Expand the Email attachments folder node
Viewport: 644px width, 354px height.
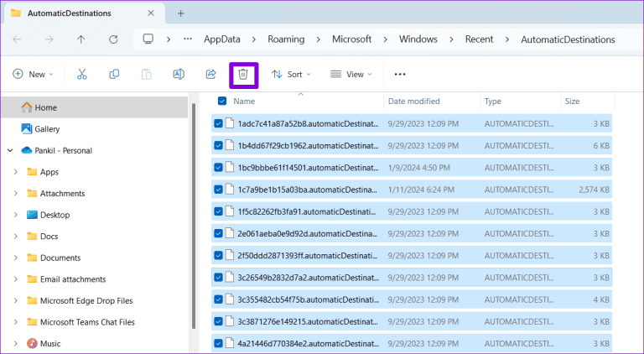16,279
